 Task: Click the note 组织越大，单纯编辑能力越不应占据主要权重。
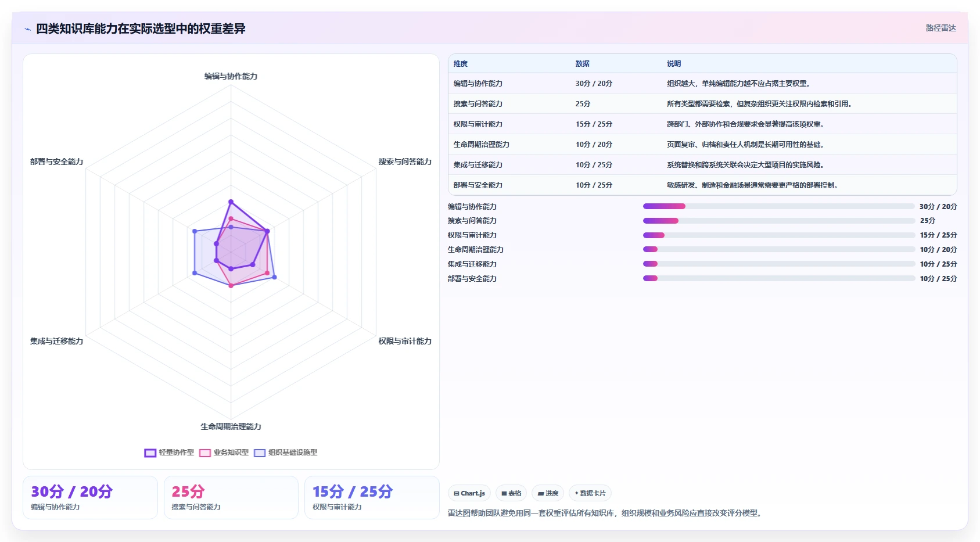739,84
